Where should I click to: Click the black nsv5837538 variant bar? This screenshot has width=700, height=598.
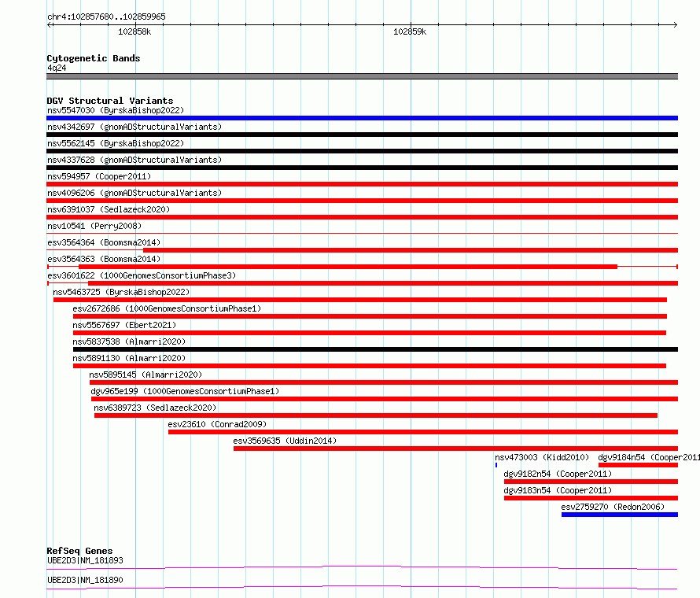point(375,349)
